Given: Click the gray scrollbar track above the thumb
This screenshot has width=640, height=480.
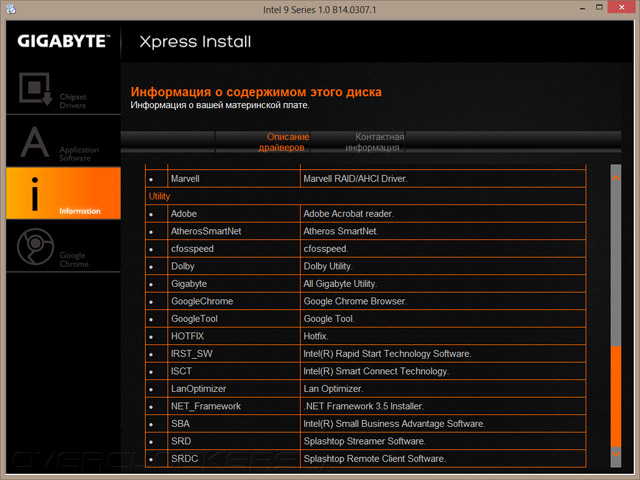Looking at the screenshot, I should coord(616,265).
